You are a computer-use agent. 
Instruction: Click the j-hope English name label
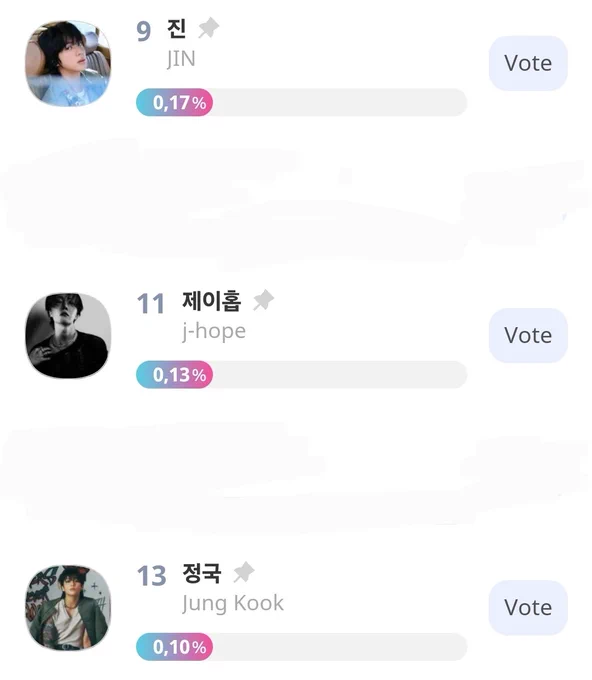214,331
